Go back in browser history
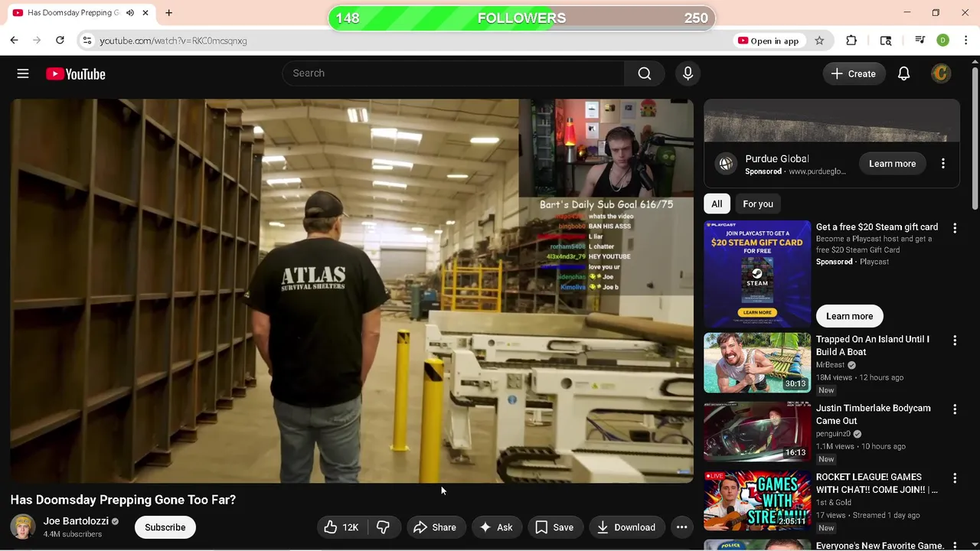This screenshot has height=551, width=980. [14, 41]
